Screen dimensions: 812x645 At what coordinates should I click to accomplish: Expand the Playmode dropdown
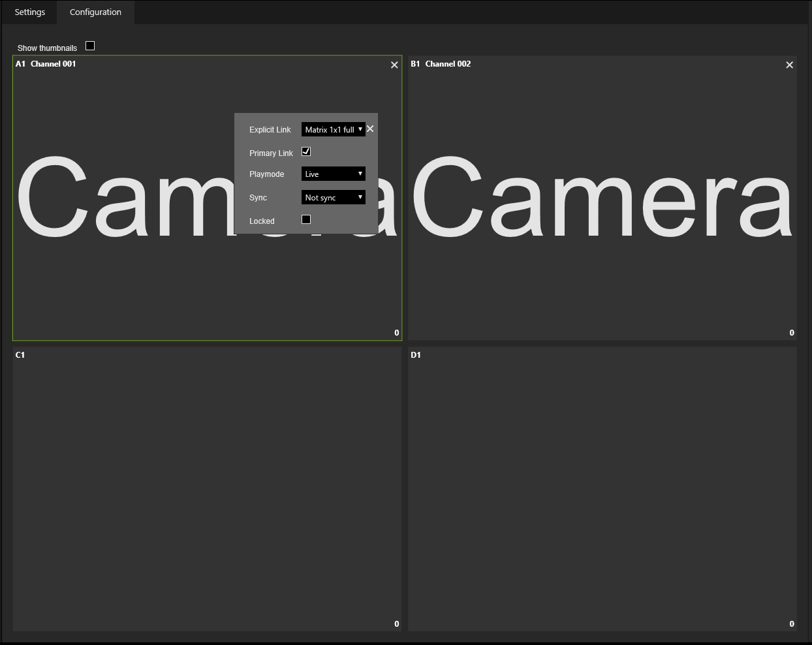tap(333, 174)
